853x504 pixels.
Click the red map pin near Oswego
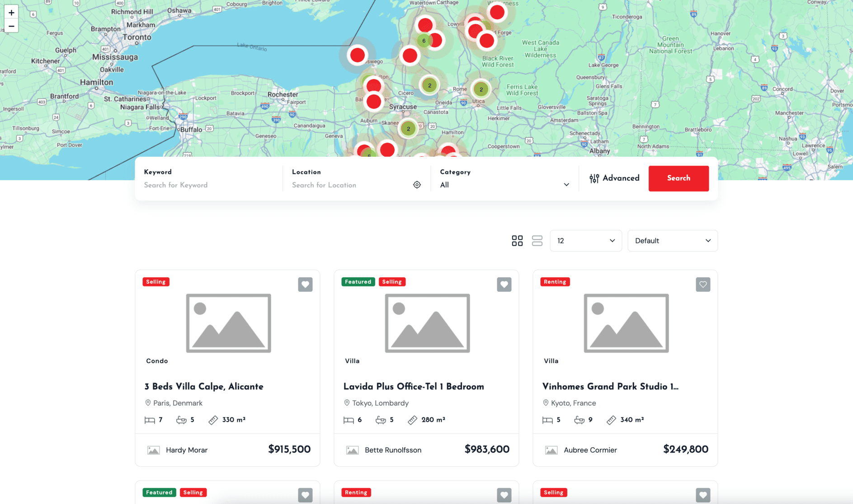pyautogui.click(x=357, y=55)
